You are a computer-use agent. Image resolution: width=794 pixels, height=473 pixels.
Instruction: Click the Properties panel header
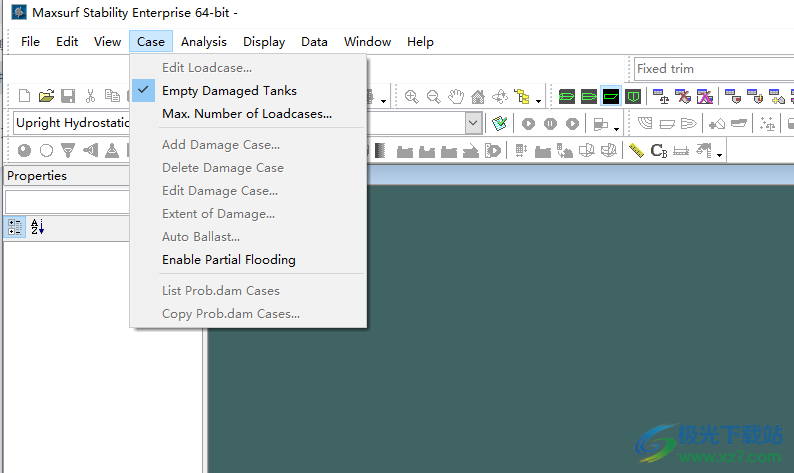(67, 176)
